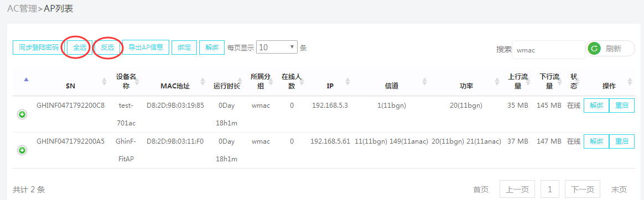Click the AC管理 breadcrumb
The image size is (644, 200).
click(x=22, y=8)
